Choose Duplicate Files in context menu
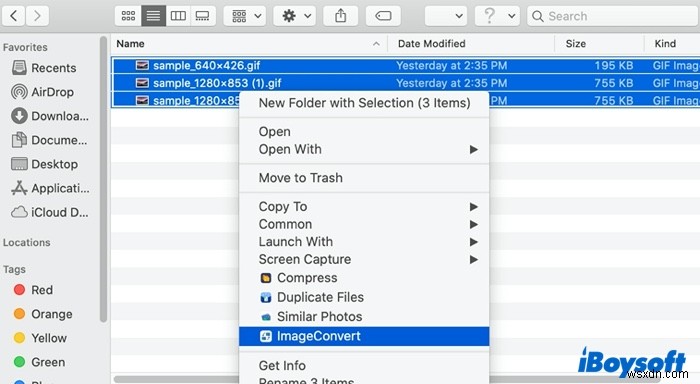700x384 pixels. point(364,297)
